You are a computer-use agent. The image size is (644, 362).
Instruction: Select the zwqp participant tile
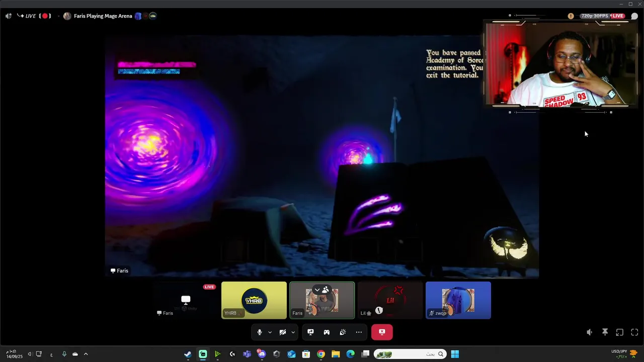click(x=458, y=300)
